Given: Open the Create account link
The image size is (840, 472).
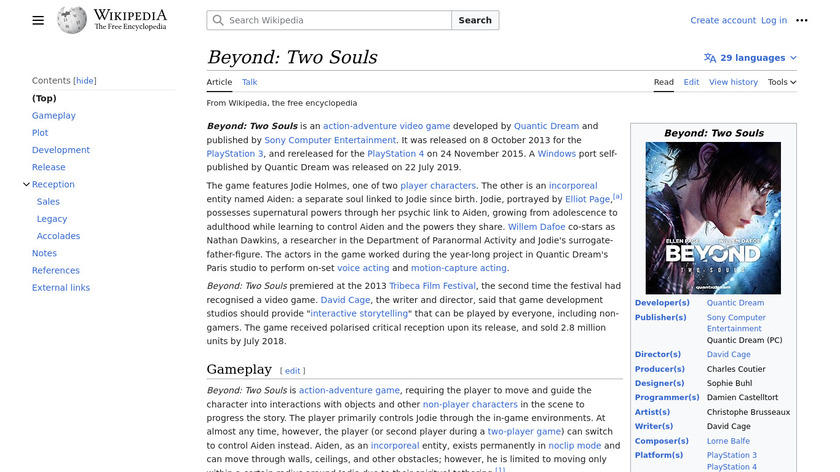Looking at the screenshot, I should [723, 20].
